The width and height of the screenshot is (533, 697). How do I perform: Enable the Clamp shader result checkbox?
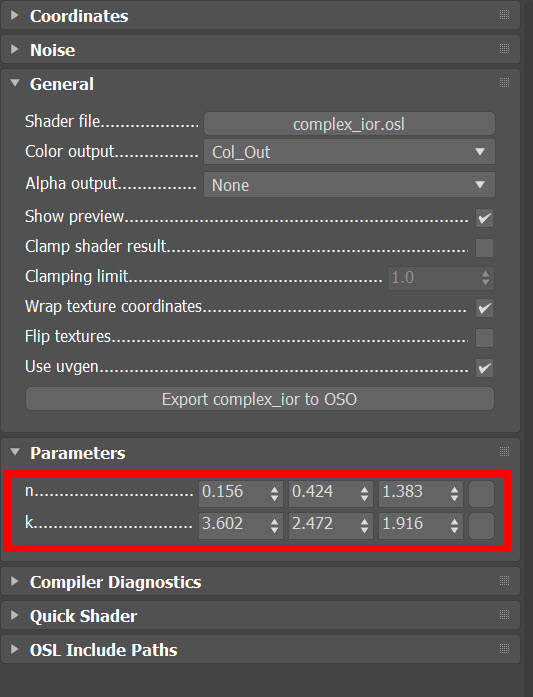484,248
